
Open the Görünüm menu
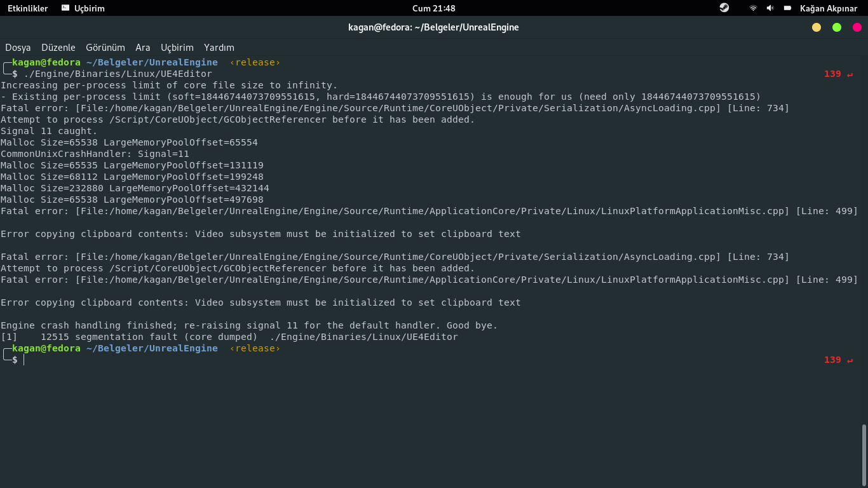pos(105,48)
